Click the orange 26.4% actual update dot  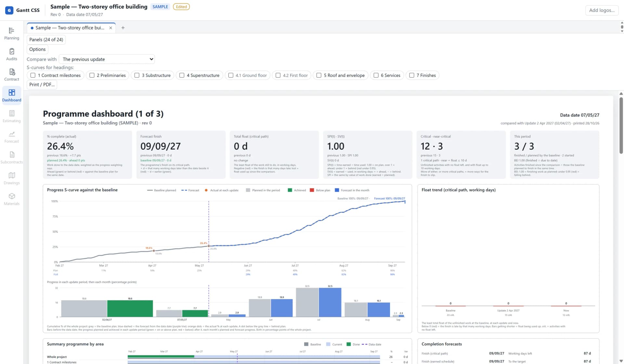(209, 246)
